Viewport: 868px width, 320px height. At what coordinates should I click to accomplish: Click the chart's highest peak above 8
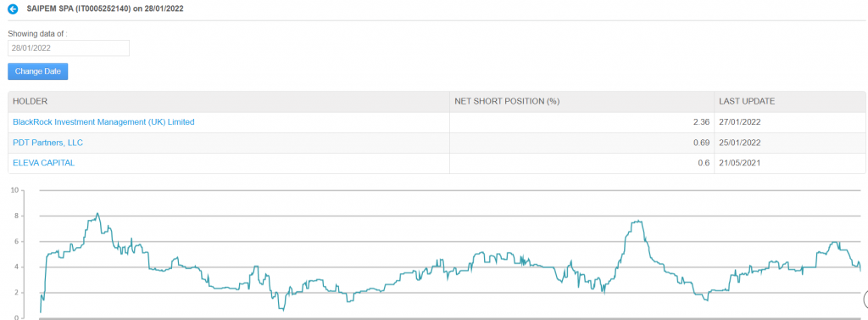click(97, 214)
